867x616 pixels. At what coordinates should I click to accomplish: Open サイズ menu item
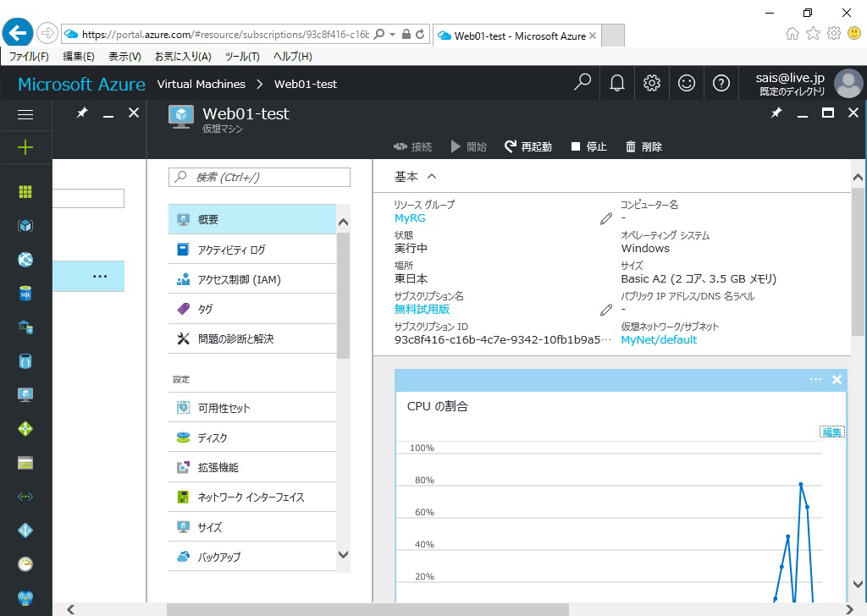252,527
